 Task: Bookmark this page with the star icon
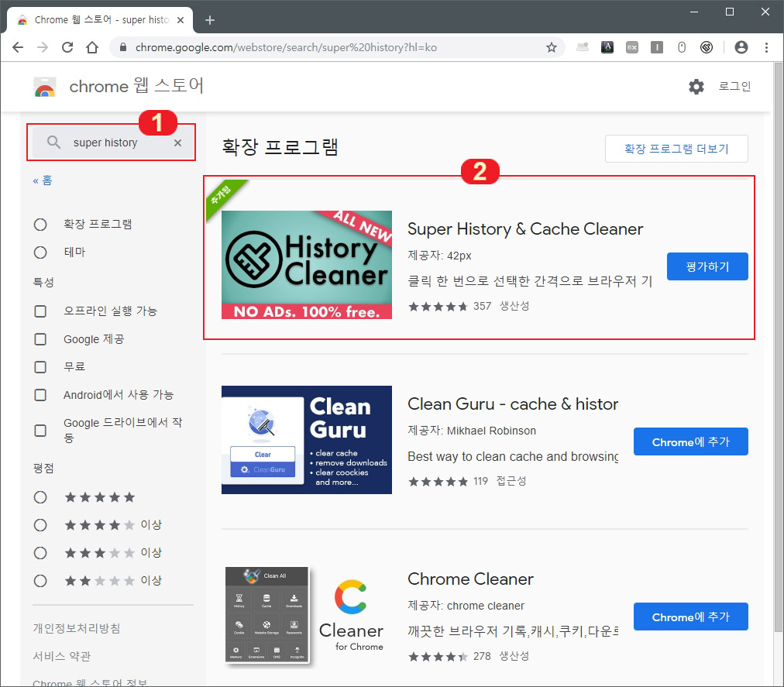point(552,47)
